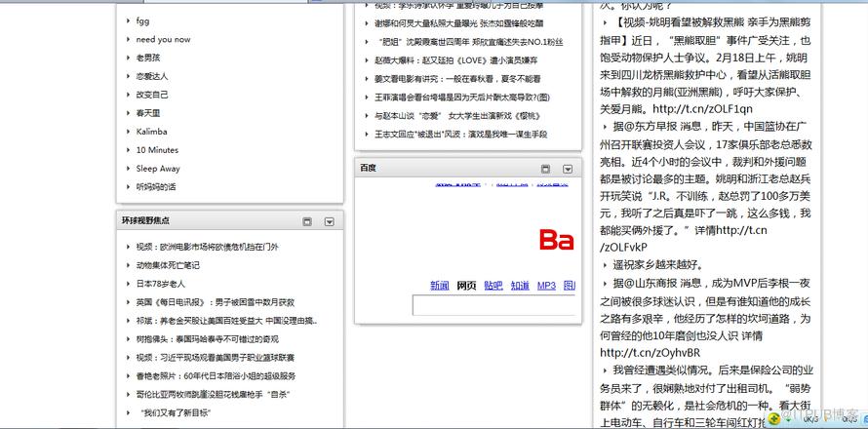
Task: Open headline 视频：习近平现场观看美国男子职业篮球联赛
Action: pos(216,358)
